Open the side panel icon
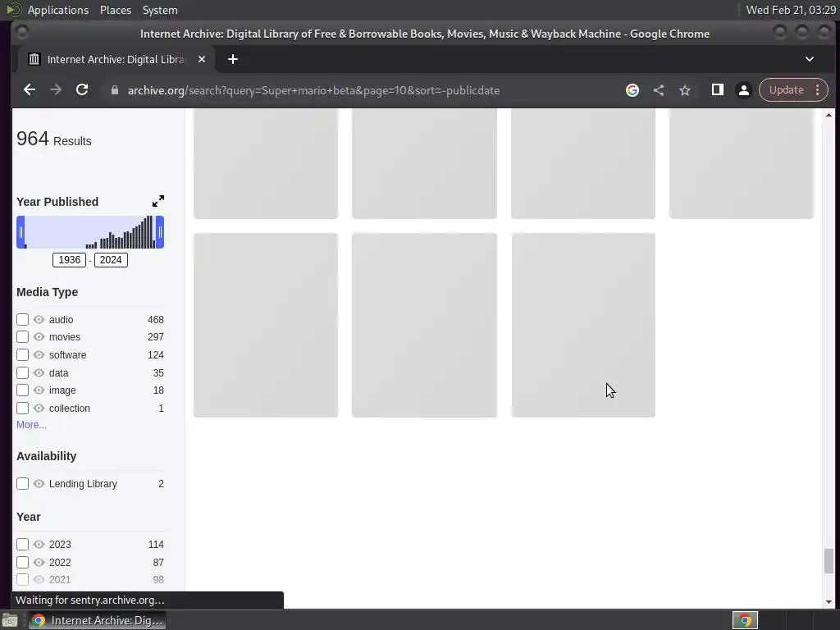Screen dimensions: 840x630 (717, 90)
